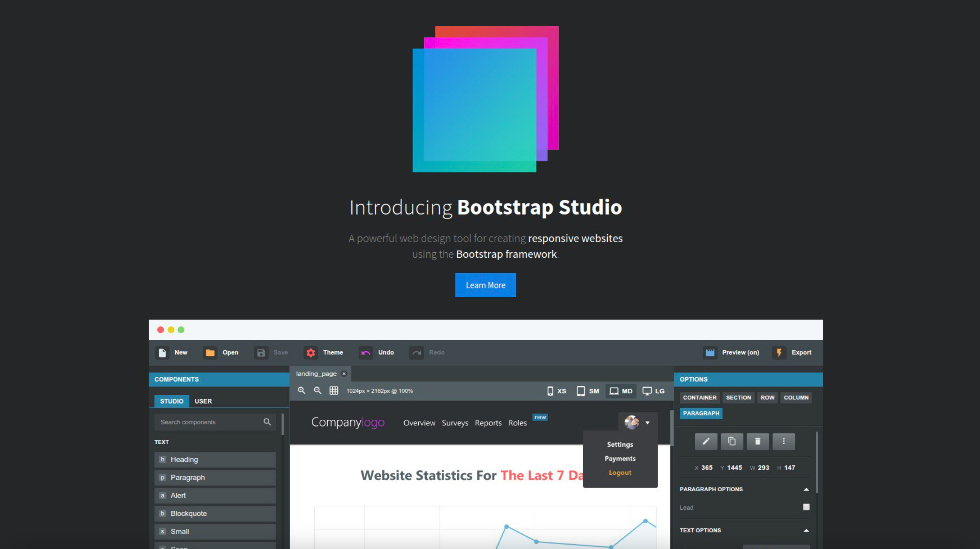Select Payments from the account menu

coord(620,458)
